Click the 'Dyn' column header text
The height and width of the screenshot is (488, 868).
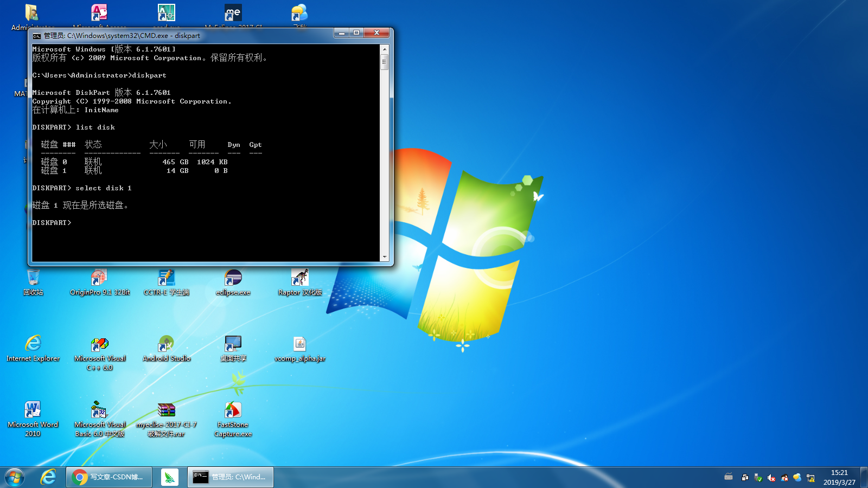click(234, 145)
